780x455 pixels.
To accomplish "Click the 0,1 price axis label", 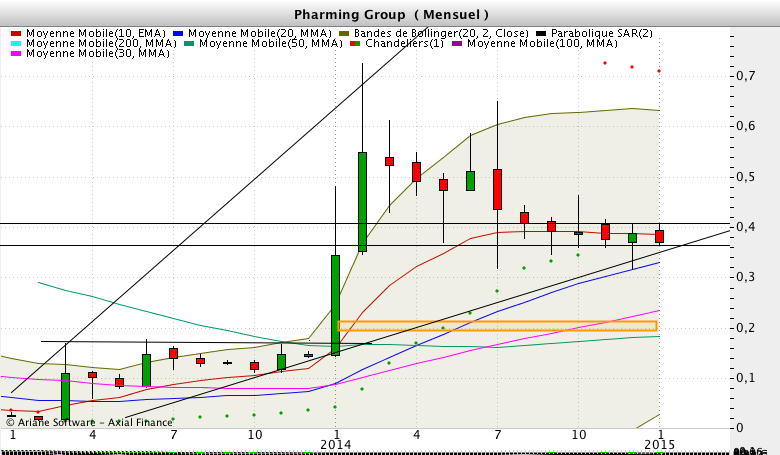I will [745, 377].
